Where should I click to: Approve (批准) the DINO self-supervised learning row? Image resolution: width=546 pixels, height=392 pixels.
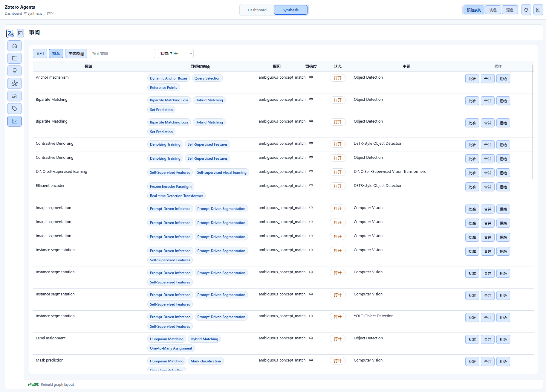pos(472,173)
